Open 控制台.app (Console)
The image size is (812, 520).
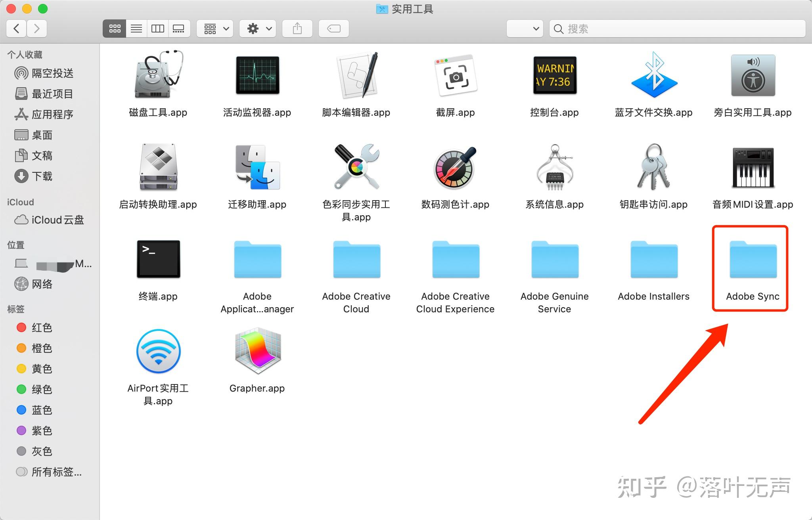tap(555, 75)
